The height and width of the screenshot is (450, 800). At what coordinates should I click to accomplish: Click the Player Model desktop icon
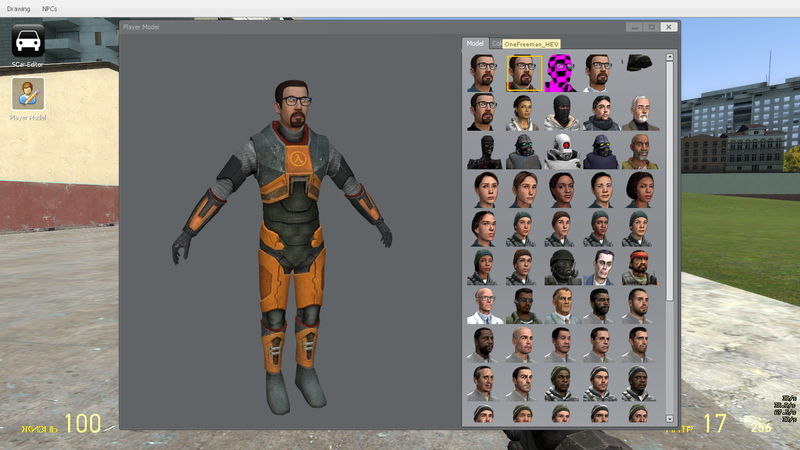(x=28, y=98)
